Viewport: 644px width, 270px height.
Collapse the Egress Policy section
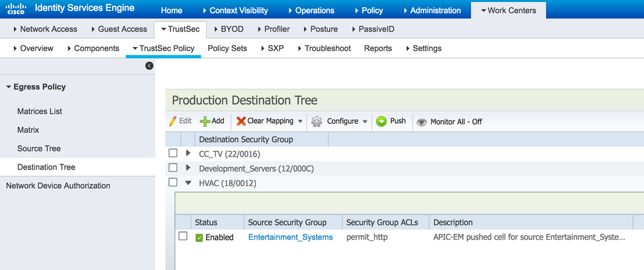point(9,87)
